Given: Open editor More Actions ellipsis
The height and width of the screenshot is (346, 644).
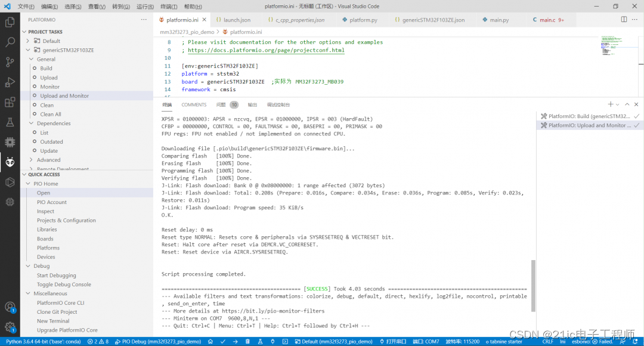Looking at the screenshot, I should (634, 19).
